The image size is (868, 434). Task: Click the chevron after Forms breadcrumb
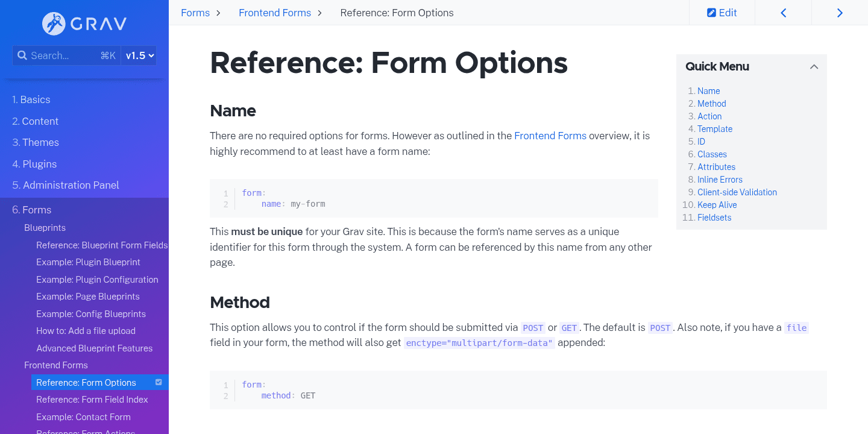[x=218, y=12]
